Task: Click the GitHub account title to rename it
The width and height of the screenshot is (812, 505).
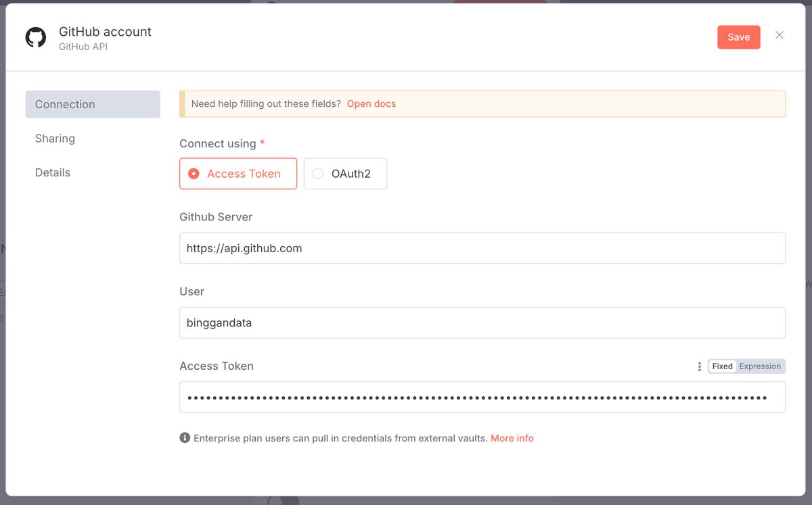Action: pos(105,31)
